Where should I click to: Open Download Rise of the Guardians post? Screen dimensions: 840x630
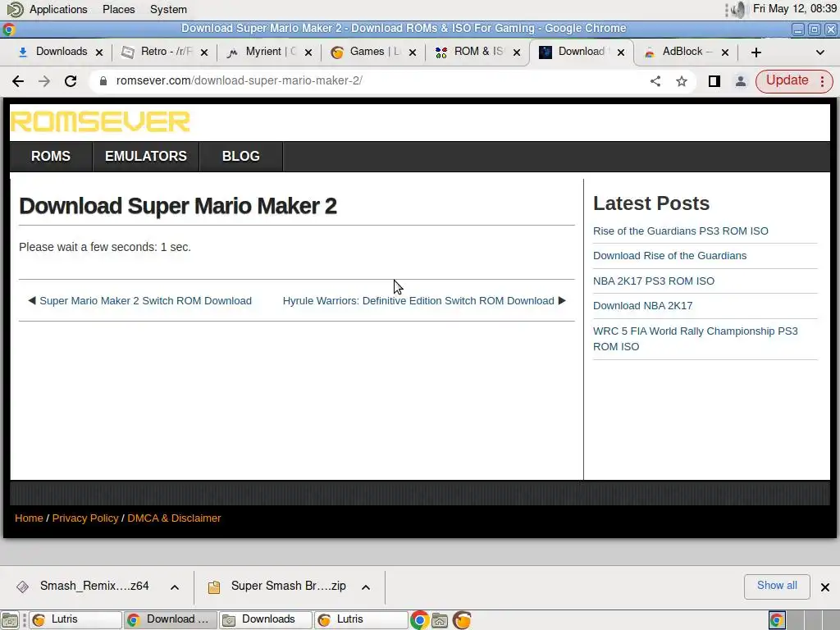tap(669, 256)
